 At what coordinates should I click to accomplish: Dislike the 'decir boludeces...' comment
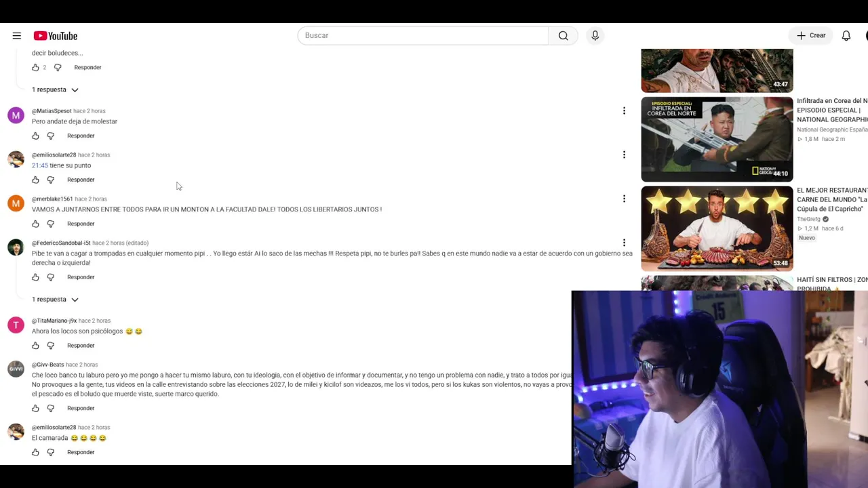[58, 67]
